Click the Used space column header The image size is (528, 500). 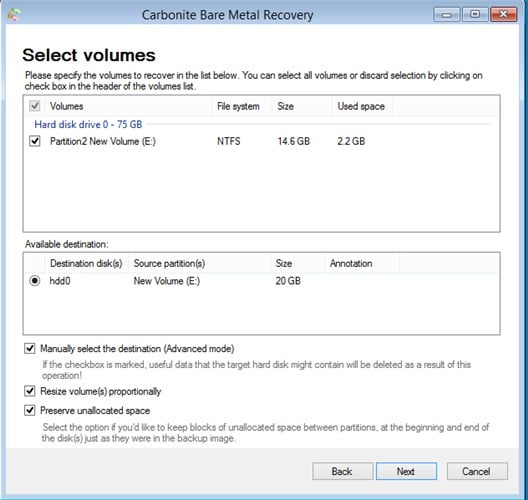pyautogui.click(x=362, y=106)
